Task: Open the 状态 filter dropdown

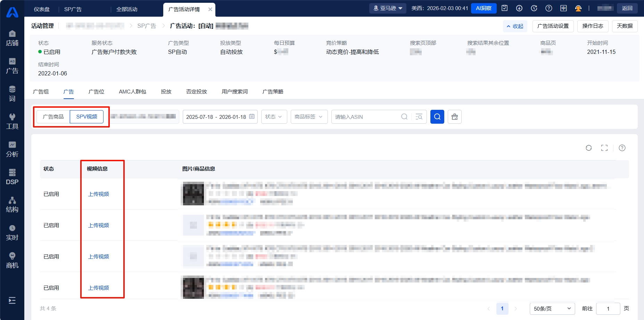Action: click(273, 117)
